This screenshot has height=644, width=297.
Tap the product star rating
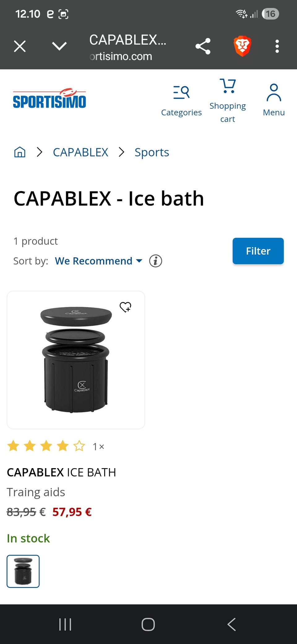click(x=46, y=446)
